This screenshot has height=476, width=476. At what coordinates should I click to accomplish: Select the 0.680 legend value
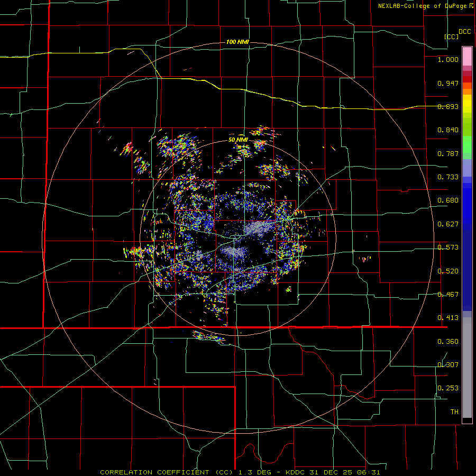pos(448,200)
